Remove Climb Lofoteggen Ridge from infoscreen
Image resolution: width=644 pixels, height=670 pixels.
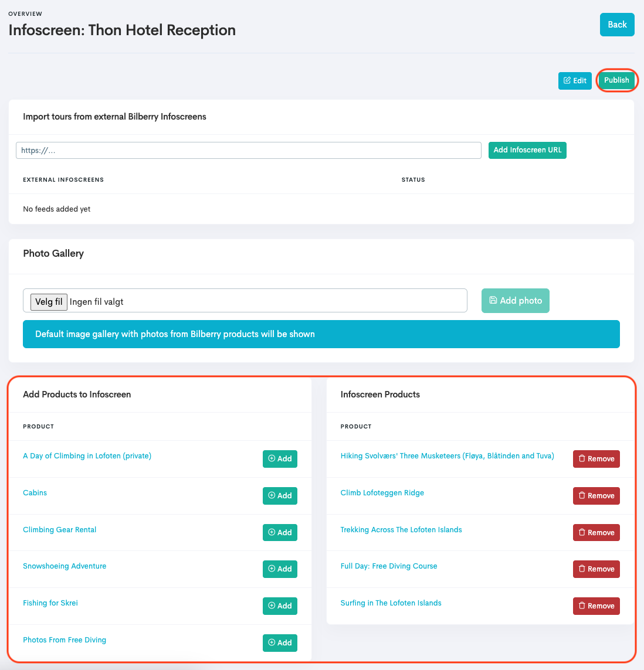pyautogui.click(x=596, y=496)
